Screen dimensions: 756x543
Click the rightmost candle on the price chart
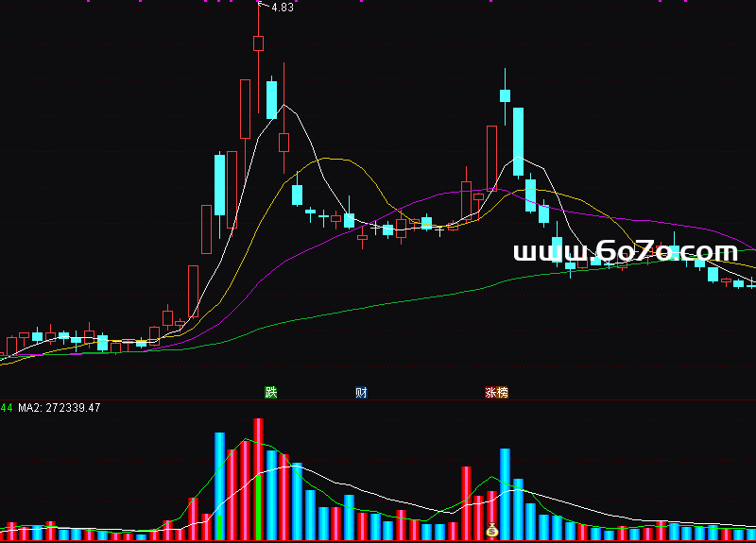click(x=751, y=285)
